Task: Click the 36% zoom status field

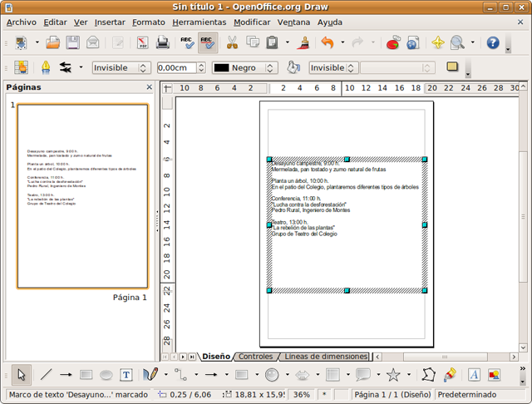Action: [303, 395]
